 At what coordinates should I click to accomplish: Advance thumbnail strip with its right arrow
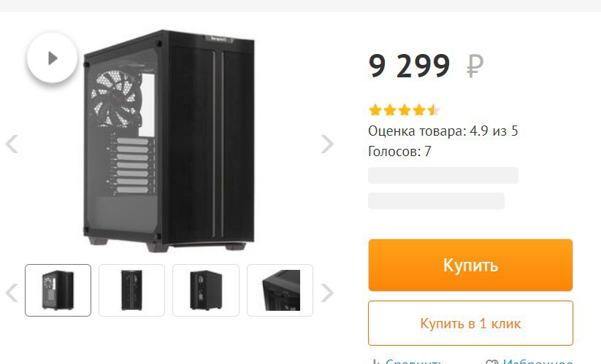tap(327, 293)
